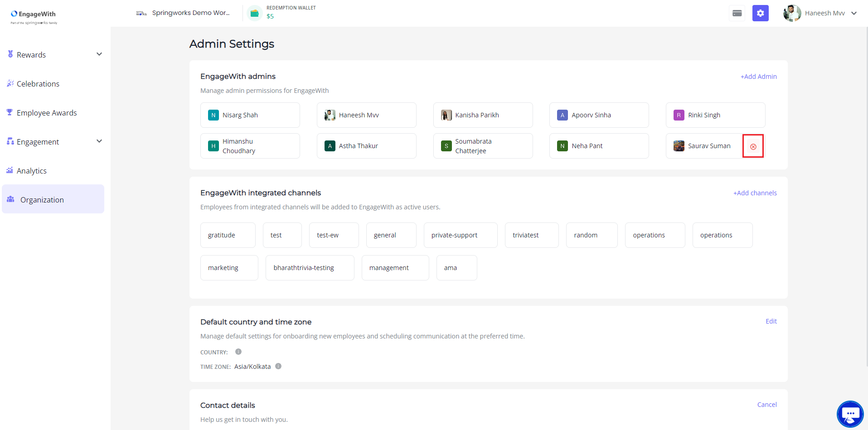Select the random channel chip
Image resolution: width=868 pixels, height=430 pixels.
tap(592, 235)
